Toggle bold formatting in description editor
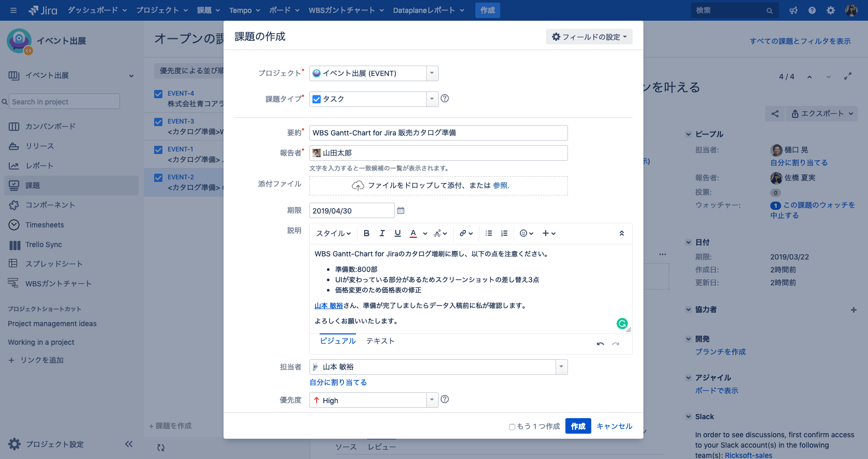Image resolution: width=868 pixels, height=459 pixels. [366, 233]
